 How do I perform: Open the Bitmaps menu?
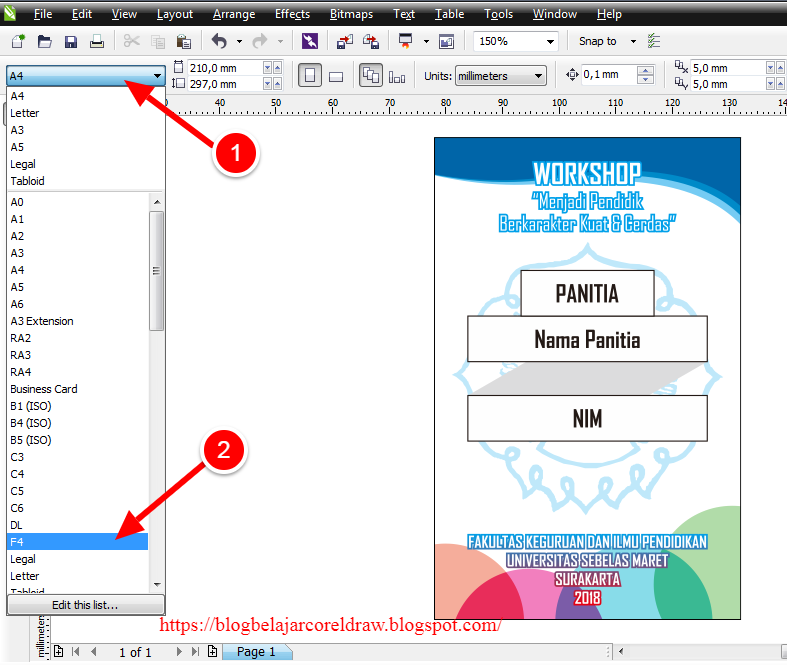[351, 14]
